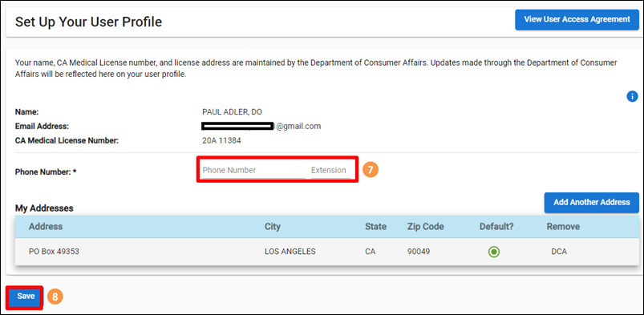Click the Default? column header

pos(496,226)
